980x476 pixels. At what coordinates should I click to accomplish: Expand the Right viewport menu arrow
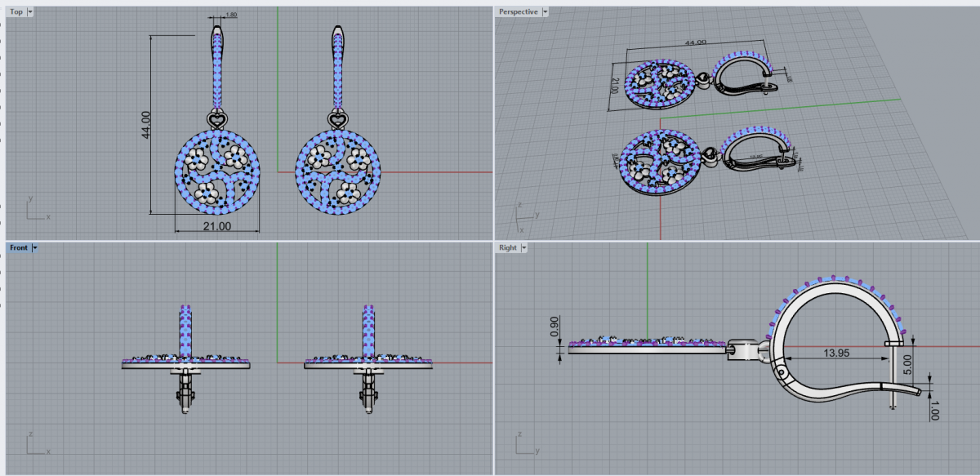click(x=523, y=247)
